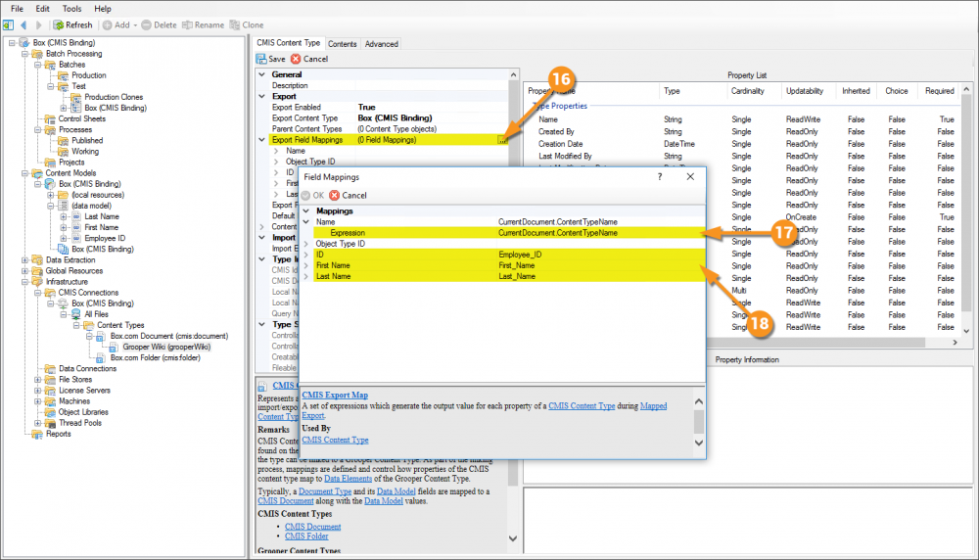Collapse the Batch Processing tree node

point(24,54)
